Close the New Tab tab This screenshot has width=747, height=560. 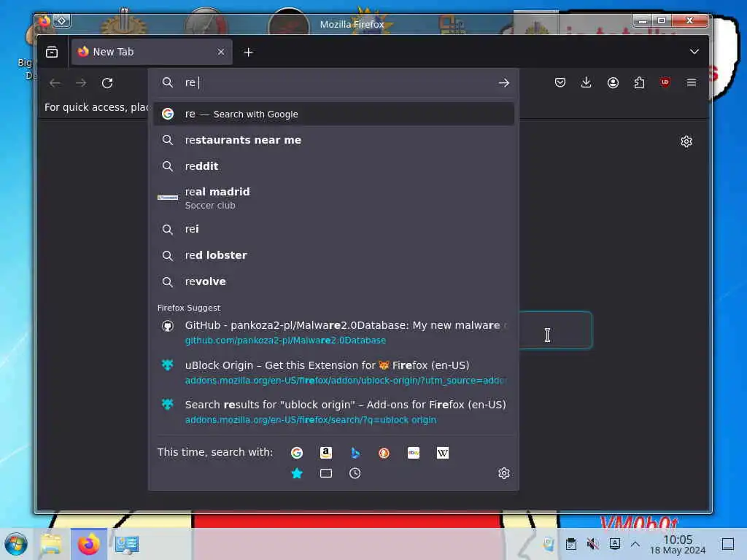click(221, 52)
